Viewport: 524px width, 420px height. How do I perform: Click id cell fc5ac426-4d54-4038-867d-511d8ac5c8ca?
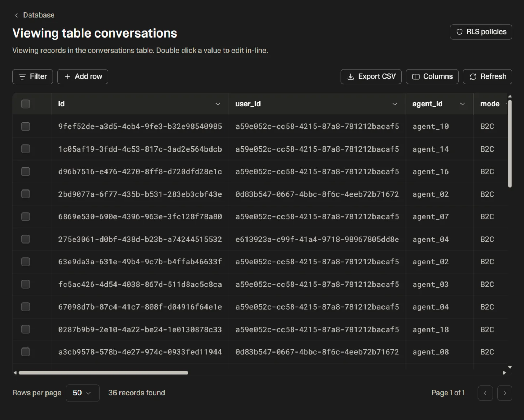[x=140, y=284]
